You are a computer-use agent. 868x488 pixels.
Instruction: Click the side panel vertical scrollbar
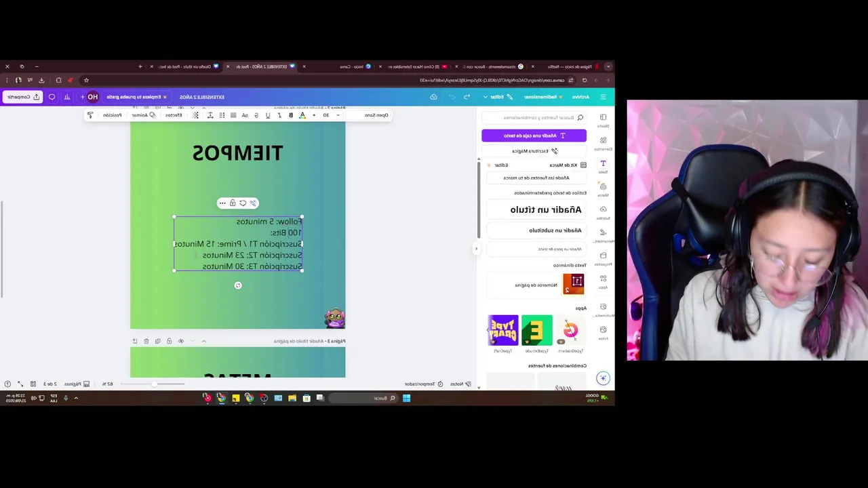coord(479,199)
